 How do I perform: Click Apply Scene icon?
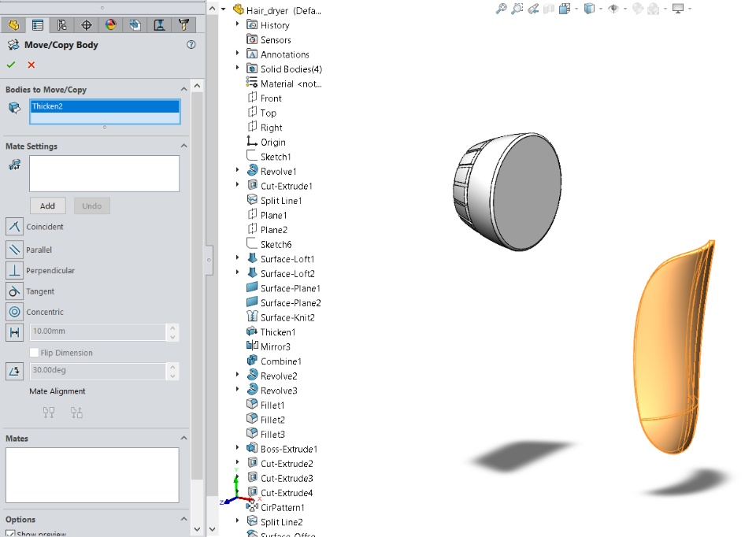pyautogui.click(x=654, y=9)
